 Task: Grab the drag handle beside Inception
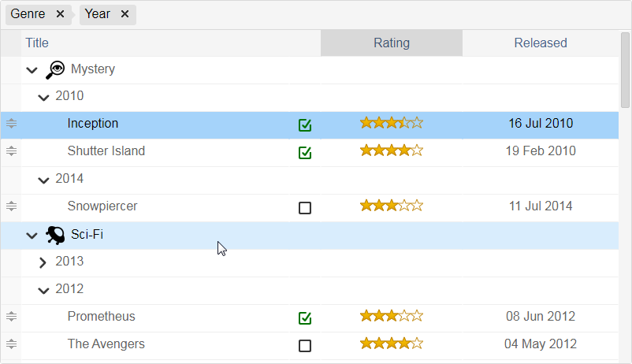11,124
